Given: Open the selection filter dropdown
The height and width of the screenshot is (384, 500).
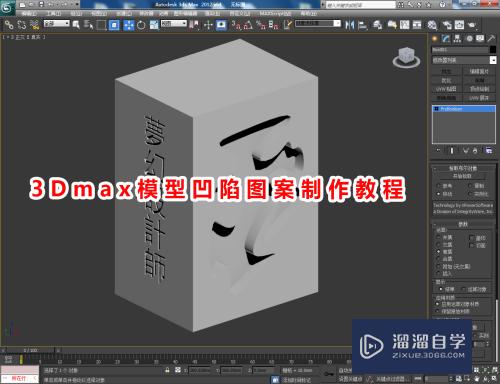Looking at the screenshot, I should pyautogui.click(x=57, y=24).
